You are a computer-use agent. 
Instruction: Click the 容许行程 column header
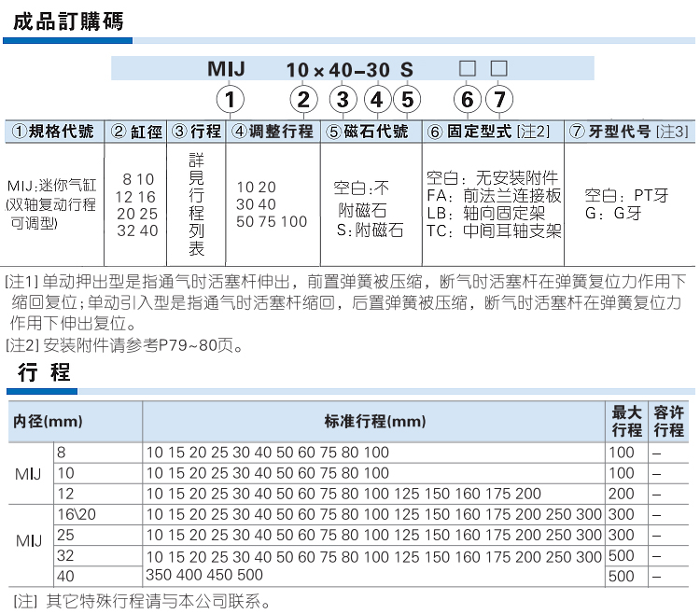tap(669, 422)
